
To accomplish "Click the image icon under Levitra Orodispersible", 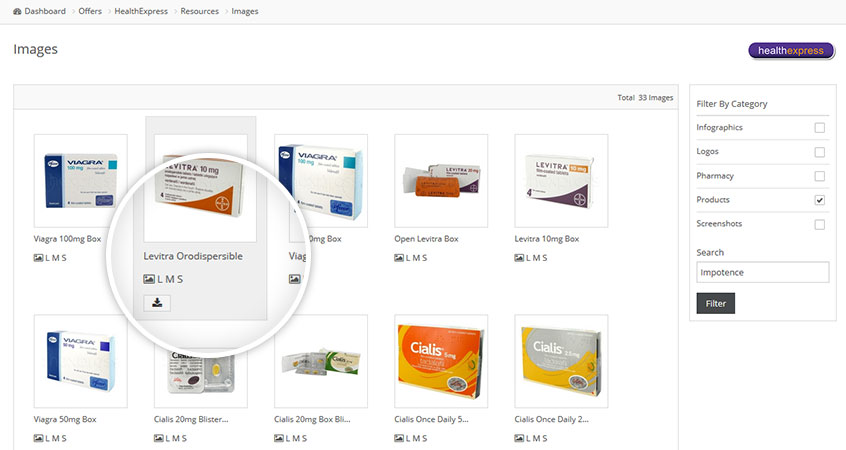I will 149,279.
